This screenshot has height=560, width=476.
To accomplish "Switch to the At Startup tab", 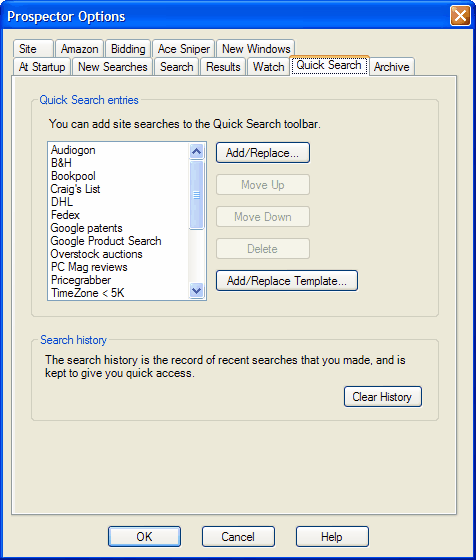I will 42,67.
